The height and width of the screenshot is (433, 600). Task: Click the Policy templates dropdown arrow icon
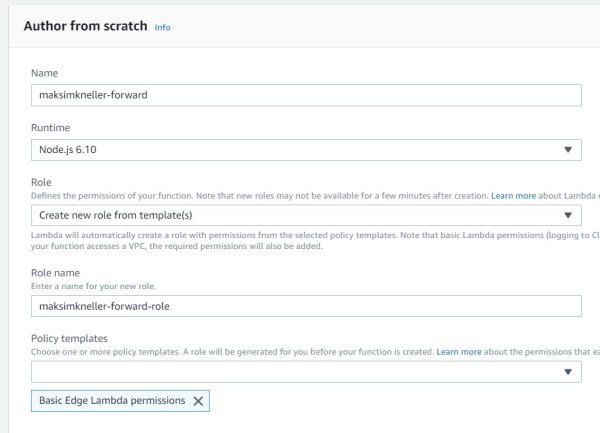tap(568, 372)
